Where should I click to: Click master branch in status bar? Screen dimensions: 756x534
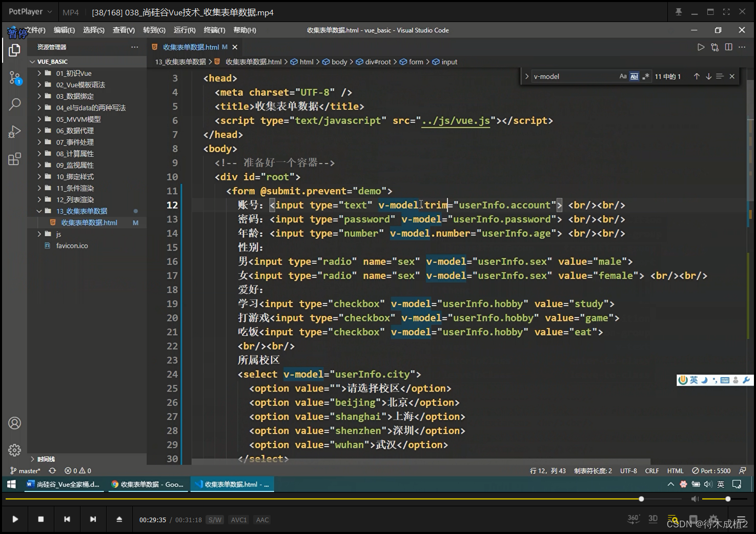point(25,470)
